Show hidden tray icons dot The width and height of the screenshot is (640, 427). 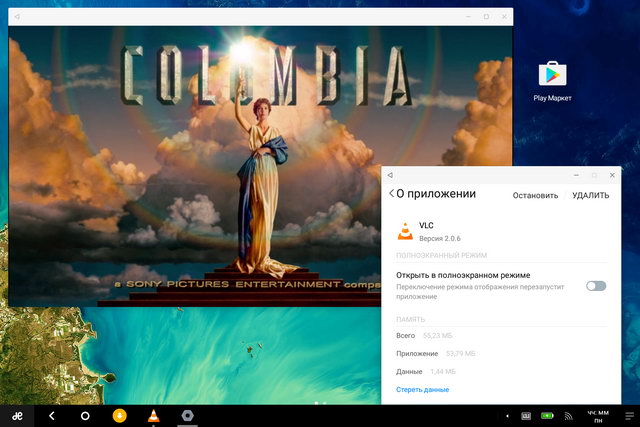coord(507,416)
